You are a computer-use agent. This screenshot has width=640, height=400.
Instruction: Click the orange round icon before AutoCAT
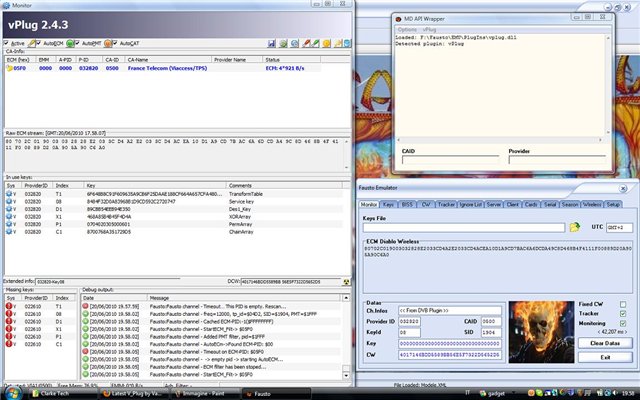(x=108, y=43)
